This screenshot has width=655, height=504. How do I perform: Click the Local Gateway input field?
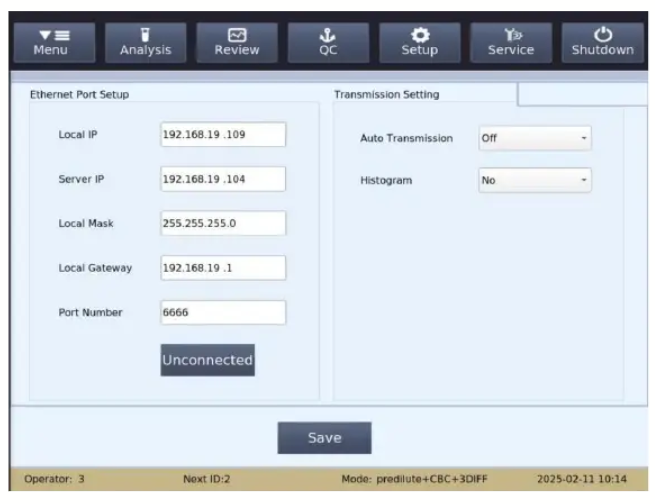click(x=223, y=268)
